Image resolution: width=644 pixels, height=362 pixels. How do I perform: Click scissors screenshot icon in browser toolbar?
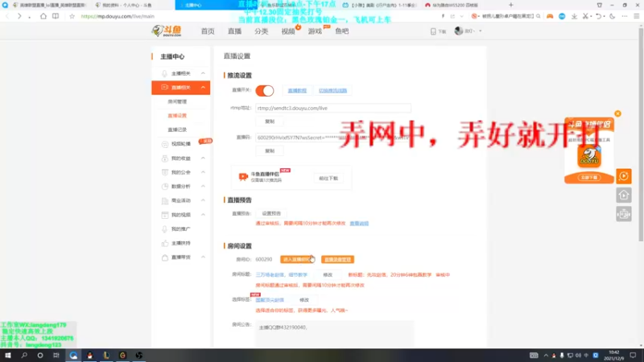(586, 16)
